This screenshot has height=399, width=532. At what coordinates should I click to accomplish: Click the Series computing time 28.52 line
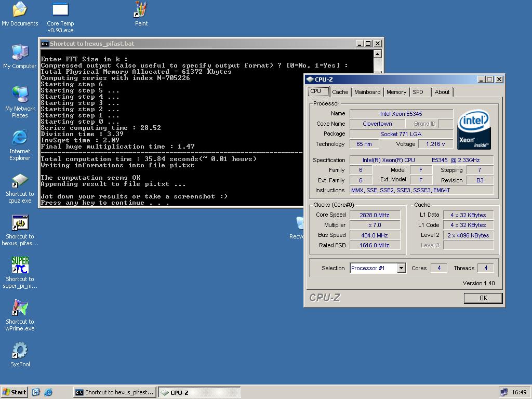pyautogui.click(x=101, y=128)
